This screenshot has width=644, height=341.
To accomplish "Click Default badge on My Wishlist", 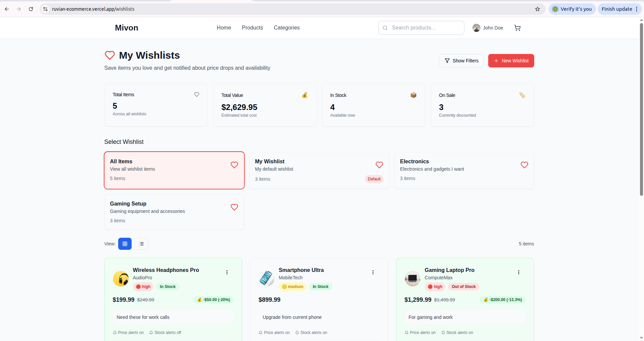I will 374,179.
